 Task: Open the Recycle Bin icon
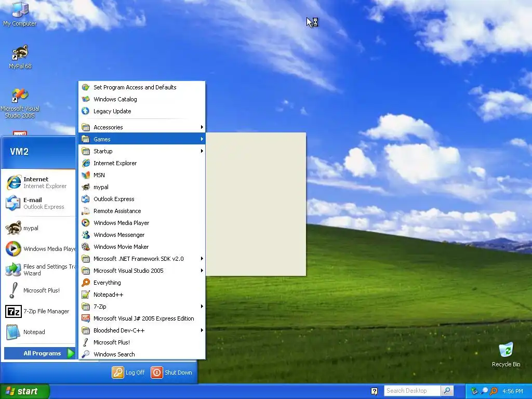click(506, 354)
